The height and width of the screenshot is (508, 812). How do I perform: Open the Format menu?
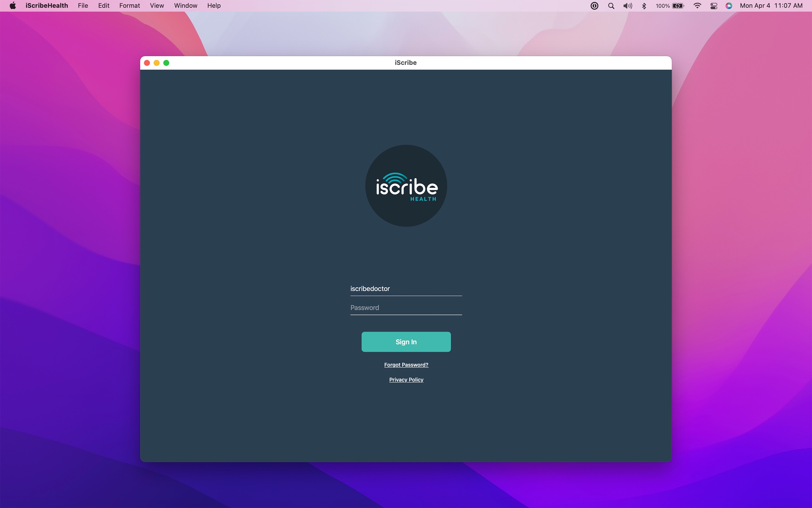pos(129,6)
